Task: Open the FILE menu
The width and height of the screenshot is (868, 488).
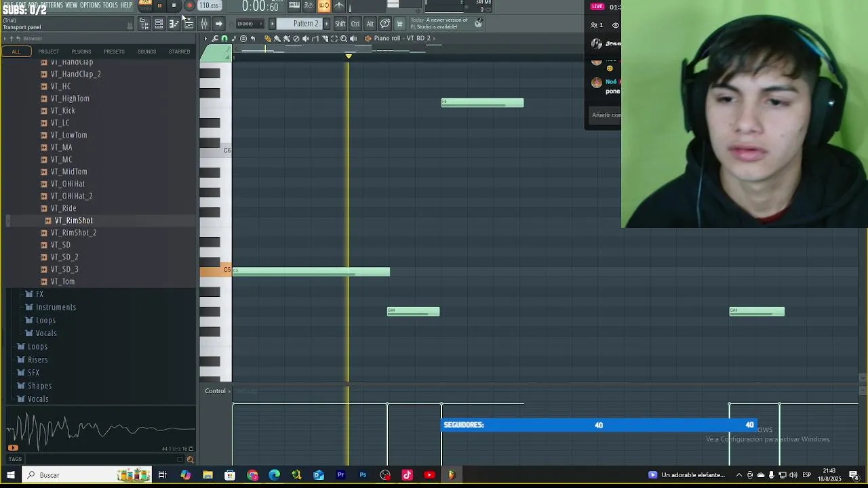Action: (8, 5)
